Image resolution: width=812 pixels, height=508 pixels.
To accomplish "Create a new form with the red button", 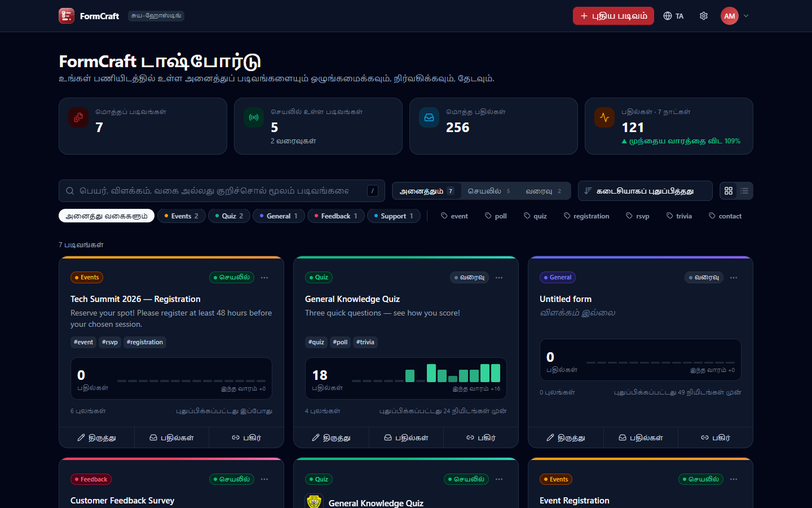I will tap(614, 16).
